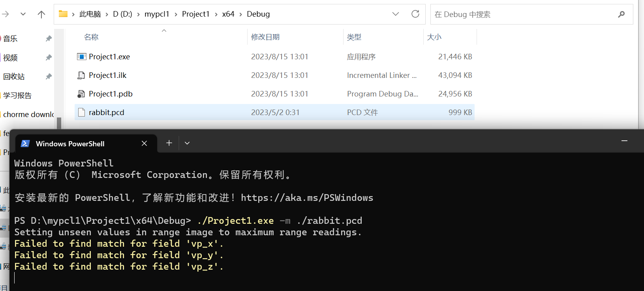Unpin 回收站 from the quick access sidebar
Screen dimensions: 644x291
(48, 76)
